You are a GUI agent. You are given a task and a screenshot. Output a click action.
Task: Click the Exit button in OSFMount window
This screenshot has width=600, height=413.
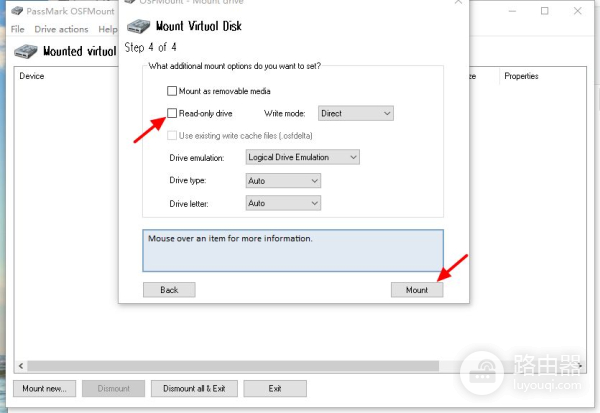275,389
